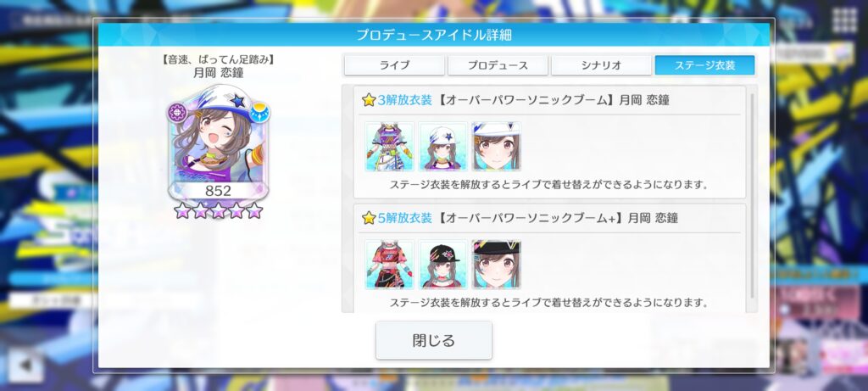Click the 閉じる button
Viewport: 868px width, 391px height.
tap(434, 340)
